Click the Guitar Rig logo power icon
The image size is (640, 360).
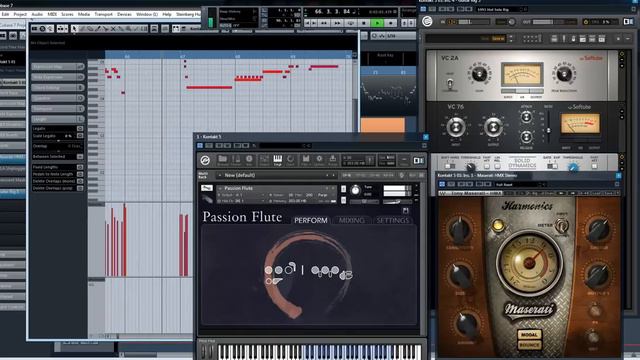427,21
